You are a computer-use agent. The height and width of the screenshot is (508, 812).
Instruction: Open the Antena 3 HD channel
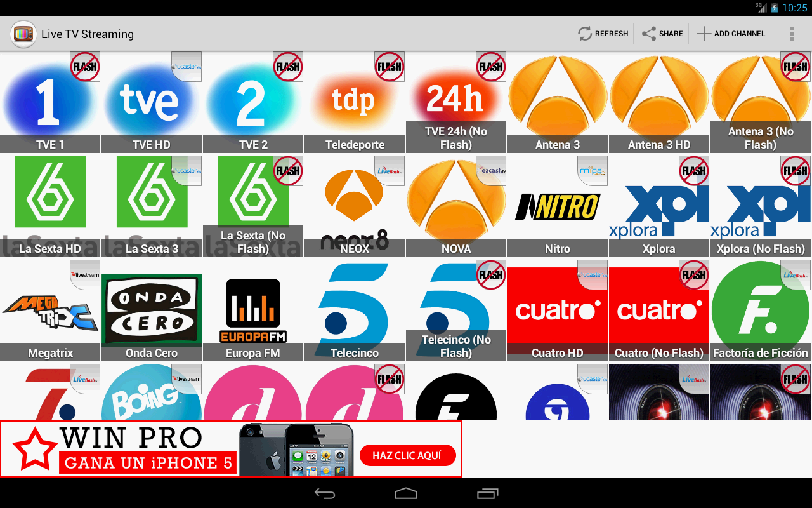(x=659, y=102)
